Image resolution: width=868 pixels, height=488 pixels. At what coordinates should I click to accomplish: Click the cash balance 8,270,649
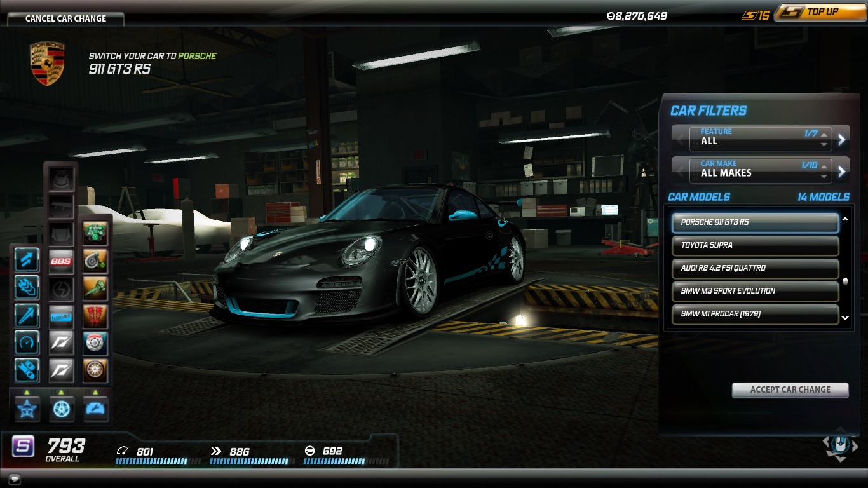[637, 16]
